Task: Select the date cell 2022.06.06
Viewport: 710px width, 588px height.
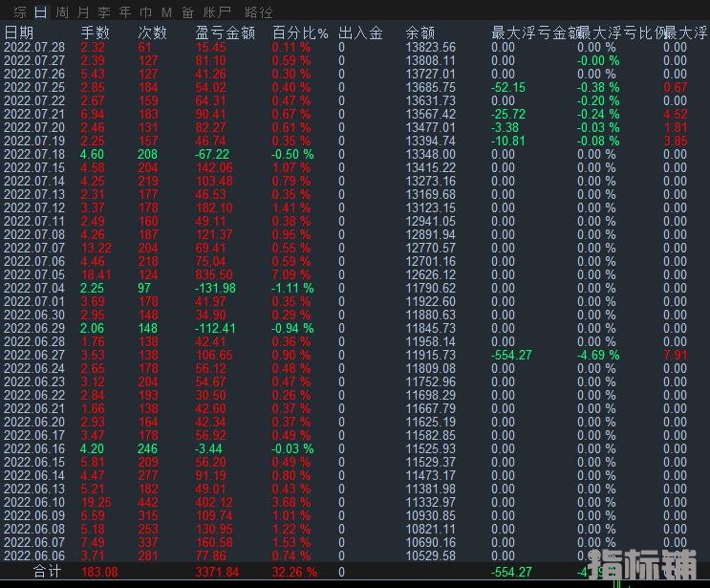Action: pyautogui.click(x=34, y=555)
